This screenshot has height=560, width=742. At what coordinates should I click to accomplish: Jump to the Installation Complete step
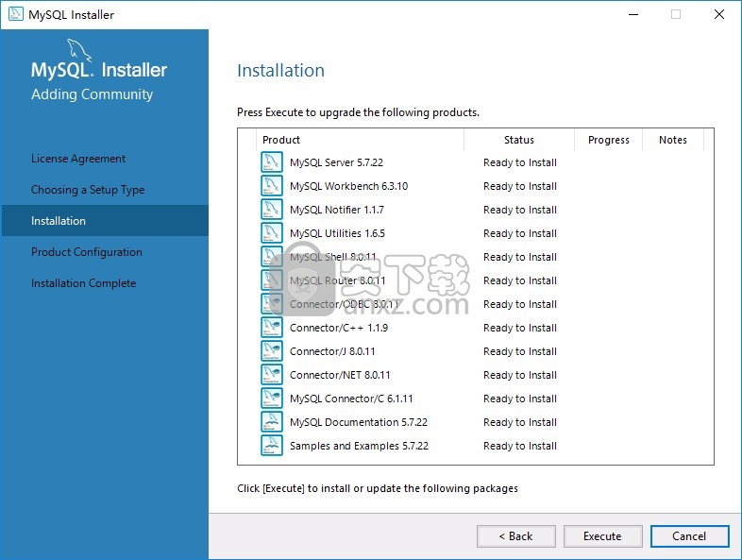tap(83, 283)
